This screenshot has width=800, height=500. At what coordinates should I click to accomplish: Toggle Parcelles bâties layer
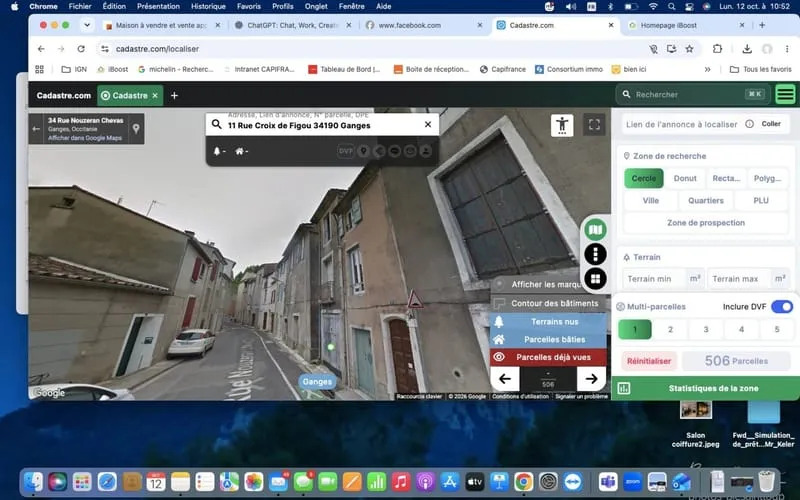(548, 339)
